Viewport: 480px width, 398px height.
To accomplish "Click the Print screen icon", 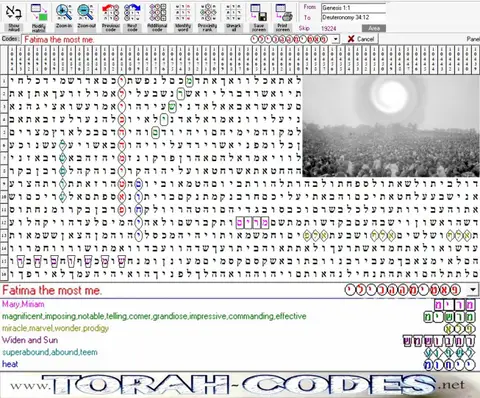I will coord(283,18).
